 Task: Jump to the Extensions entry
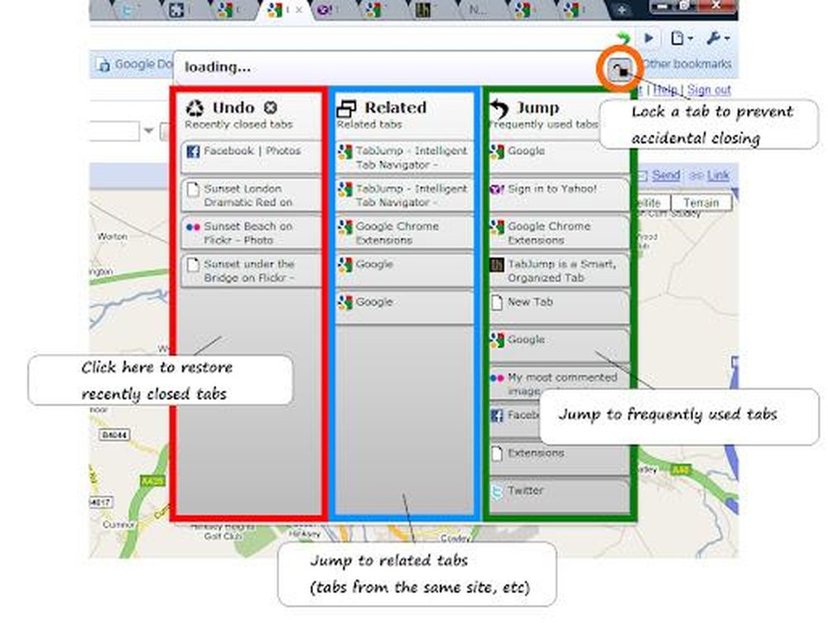coord(559,459)
